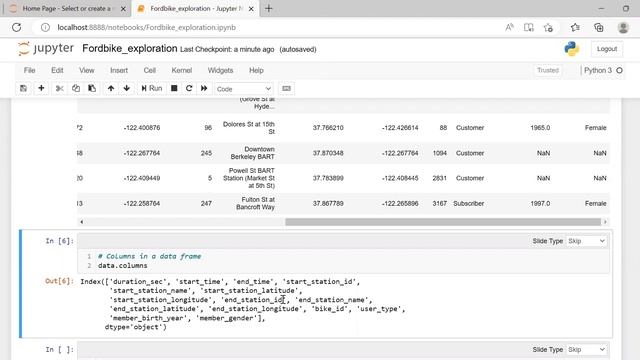The height and width of the screenshot is (360, 640).
Task: Open the browser profile avatar
Action: pos(623,27)
